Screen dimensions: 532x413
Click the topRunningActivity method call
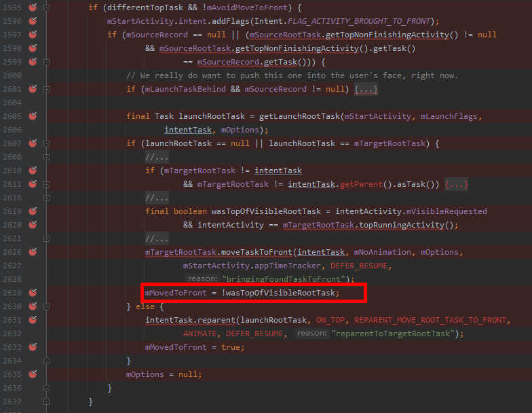[x=402, y=225]
